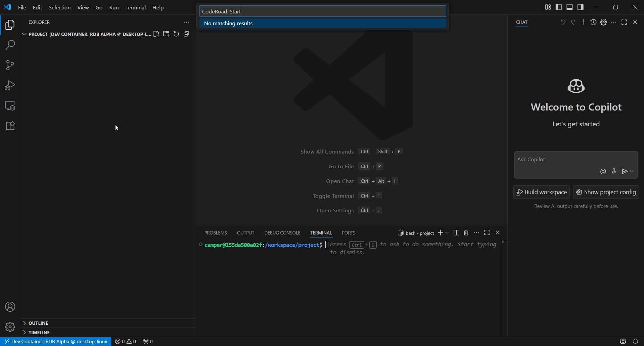The height and width of the screenshot is (346, 644).
Task: Refresh the Explorer file tree
Action: tap(176, 34)
